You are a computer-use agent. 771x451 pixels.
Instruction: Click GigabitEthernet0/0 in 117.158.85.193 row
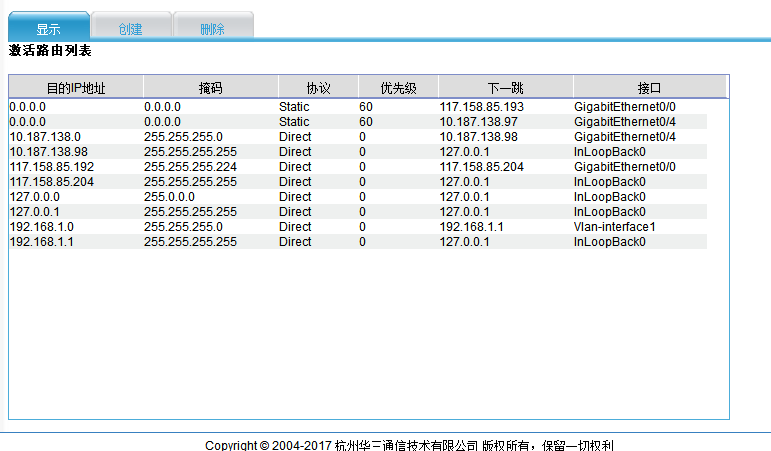[x=624, y=107]
